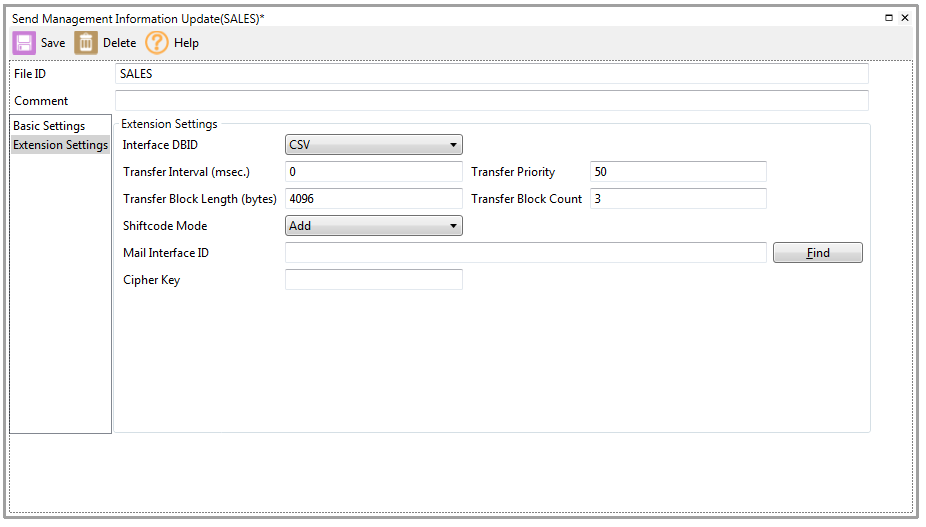This screenshot has height=527, width=926.
Task: Click the Transfer Block Length field
Action: point(373,199)
